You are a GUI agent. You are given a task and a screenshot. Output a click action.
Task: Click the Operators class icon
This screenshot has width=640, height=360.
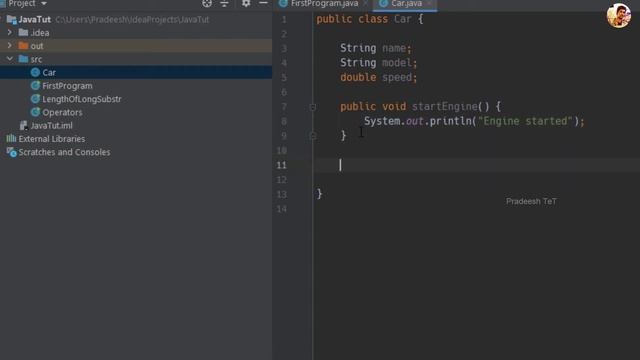[36, 112]
